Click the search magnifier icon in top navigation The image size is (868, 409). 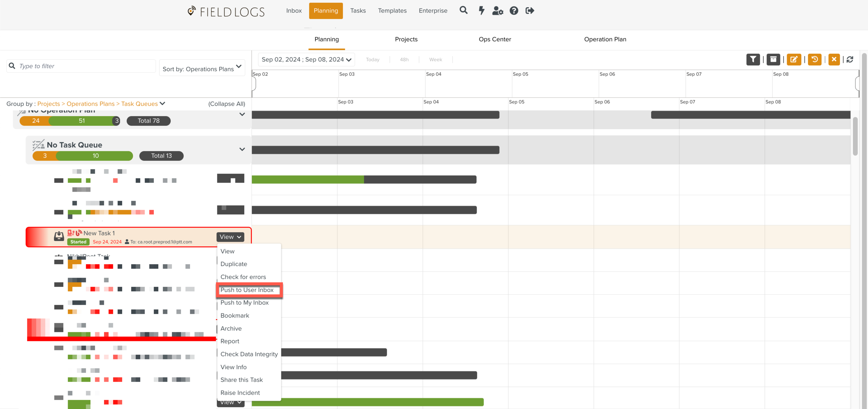pyautogui.click(x=464, y=10)
